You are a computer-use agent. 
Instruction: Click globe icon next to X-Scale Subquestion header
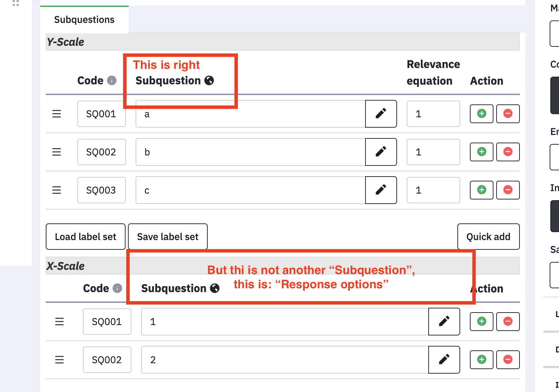point(215,288)
